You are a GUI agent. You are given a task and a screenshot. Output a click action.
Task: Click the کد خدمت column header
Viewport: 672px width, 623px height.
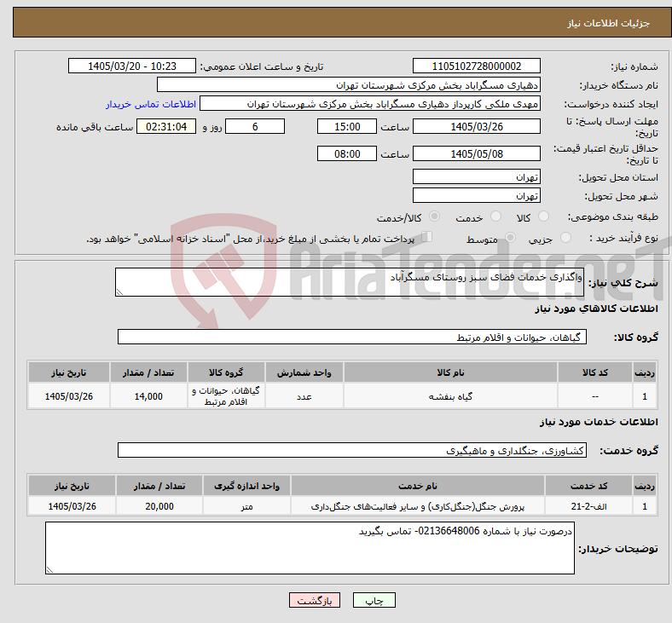(x=589, y=486)
